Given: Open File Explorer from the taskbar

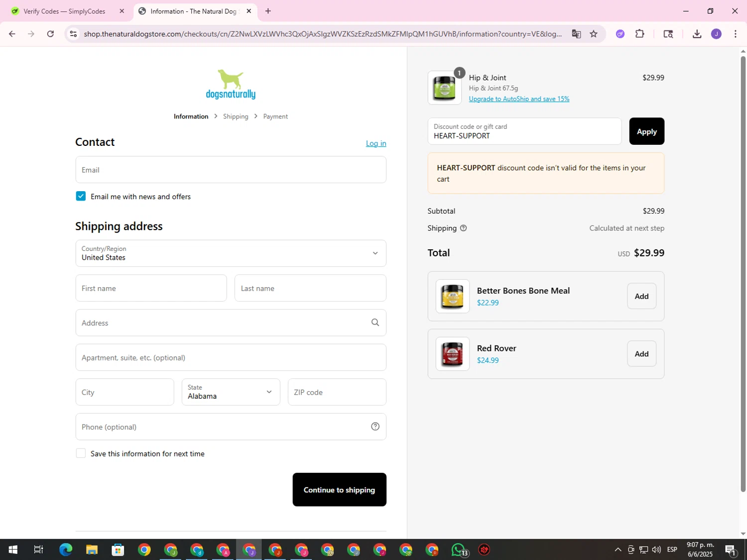Looking at the screenshot, I should (x=92, y=550).
